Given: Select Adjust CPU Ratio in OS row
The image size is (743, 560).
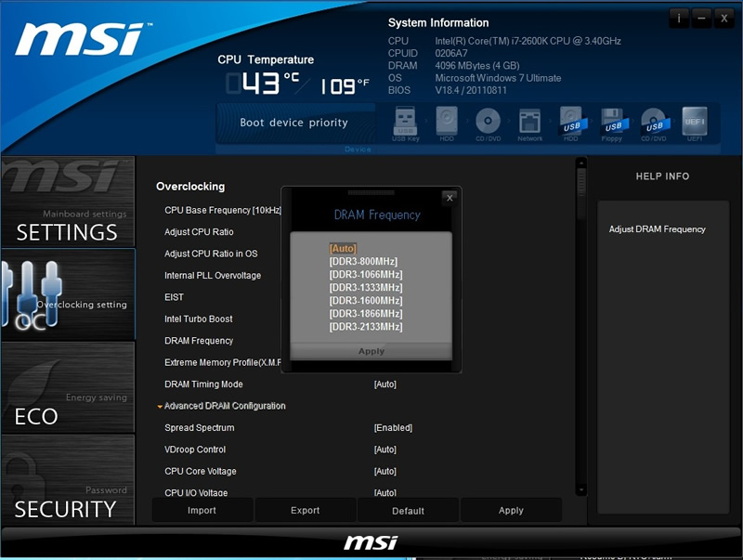Looking at the screenshot, I should coord(211,254).
